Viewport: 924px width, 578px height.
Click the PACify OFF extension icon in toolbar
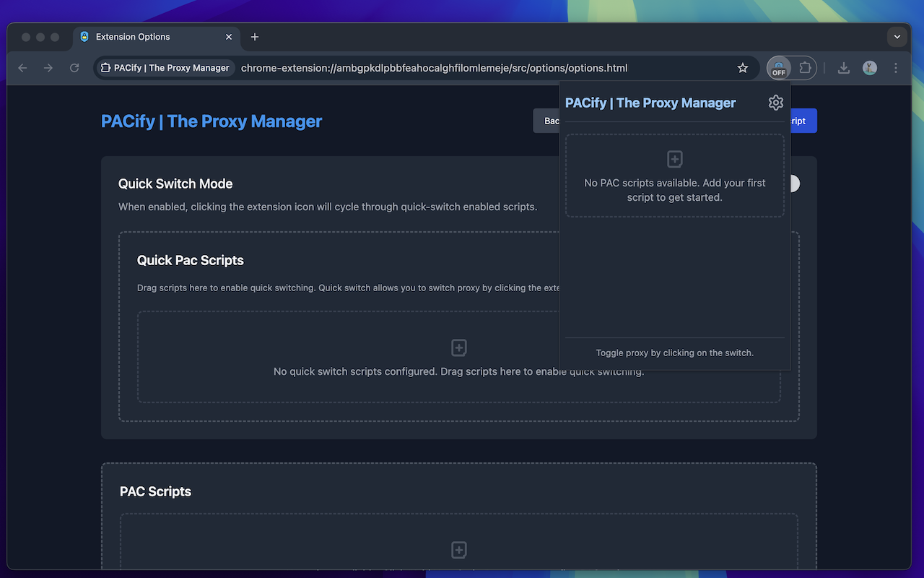[779, 68]
